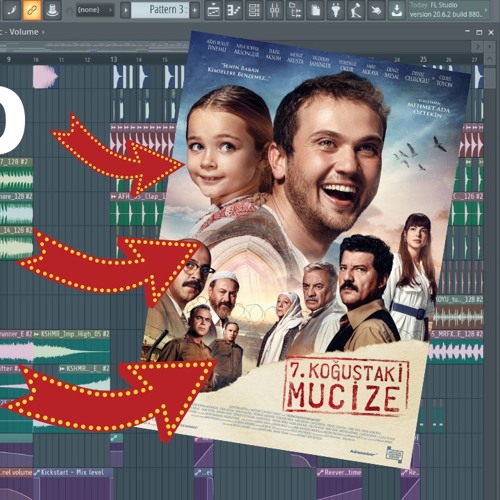
Task: Click the Volume label in playlist title bar
Action: pyautogui.click(x=24, y=32)
